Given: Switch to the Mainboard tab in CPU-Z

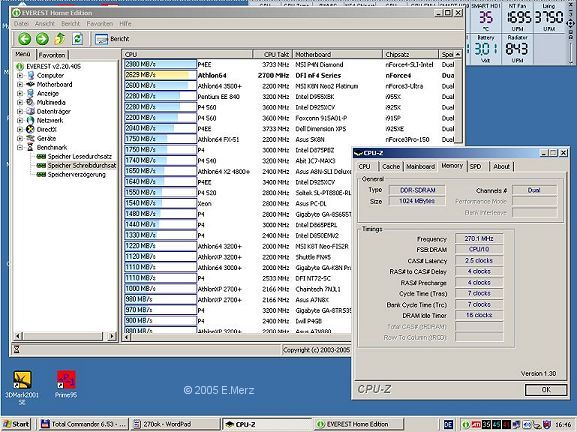Looking at the screenshot, I should coord(421,167).
